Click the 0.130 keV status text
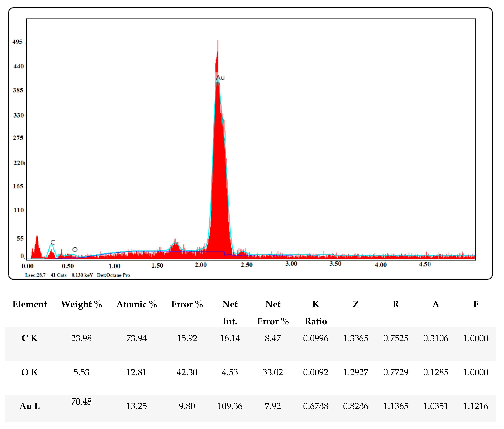504x429 pixels. (x=82, y=275)
